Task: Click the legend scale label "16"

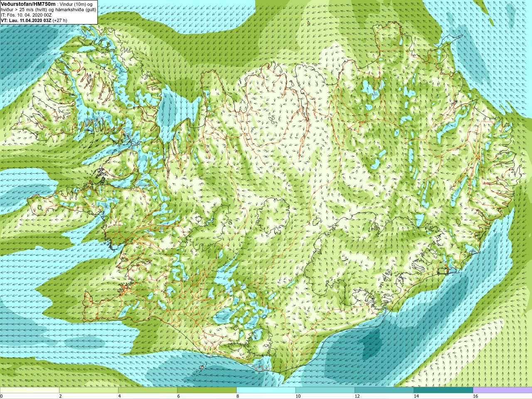Action: click(475, 397)
